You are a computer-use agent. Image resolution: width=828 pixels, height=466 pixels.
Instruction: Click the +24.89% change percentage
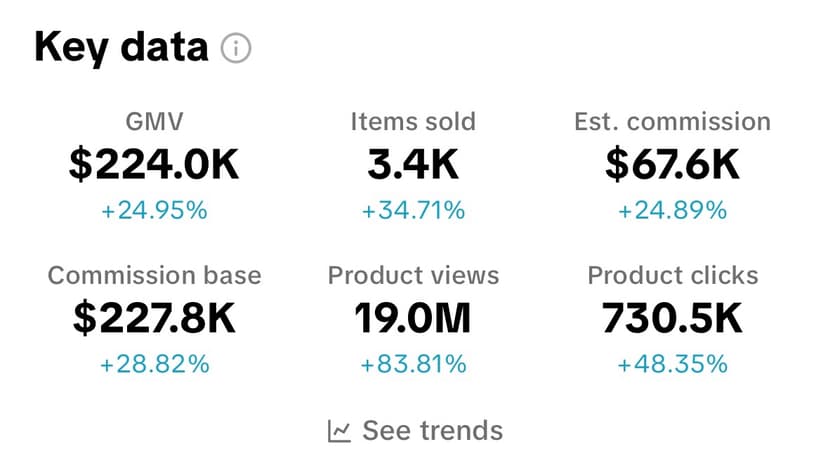click(x=672, y=211)
